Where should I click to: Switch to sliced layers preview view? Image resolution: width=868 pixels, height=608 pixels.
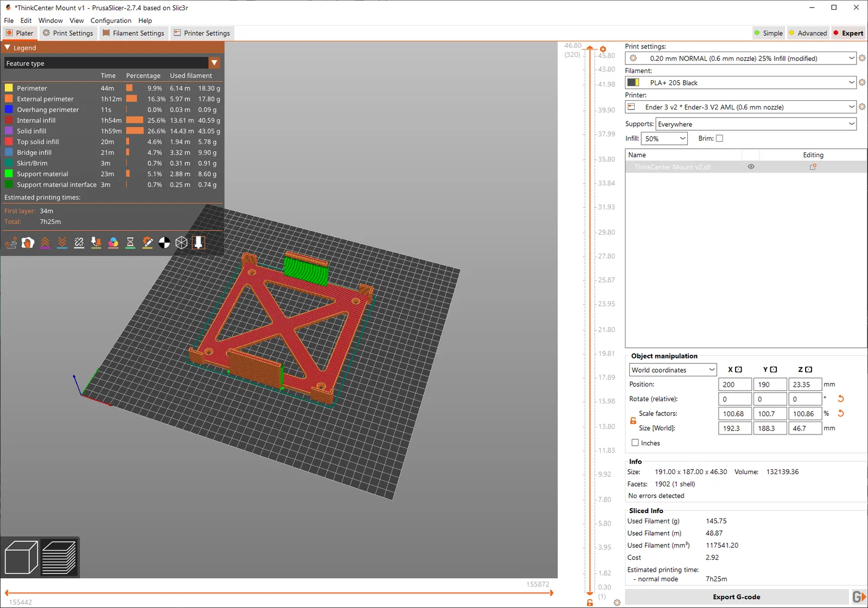(59, 557)
